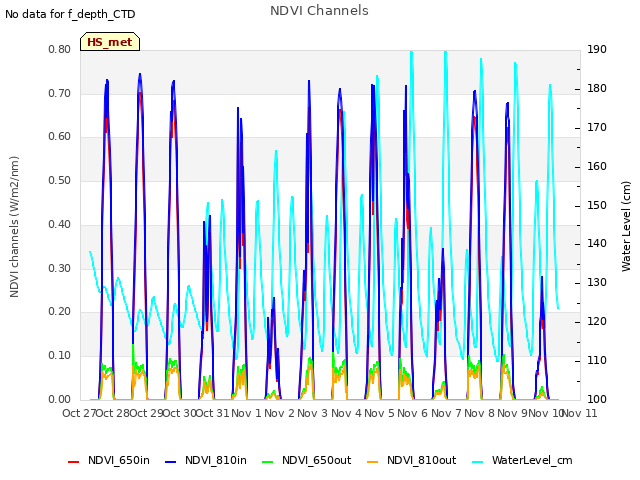Click the 0.10 tick label on left axis

click(60, 356)
